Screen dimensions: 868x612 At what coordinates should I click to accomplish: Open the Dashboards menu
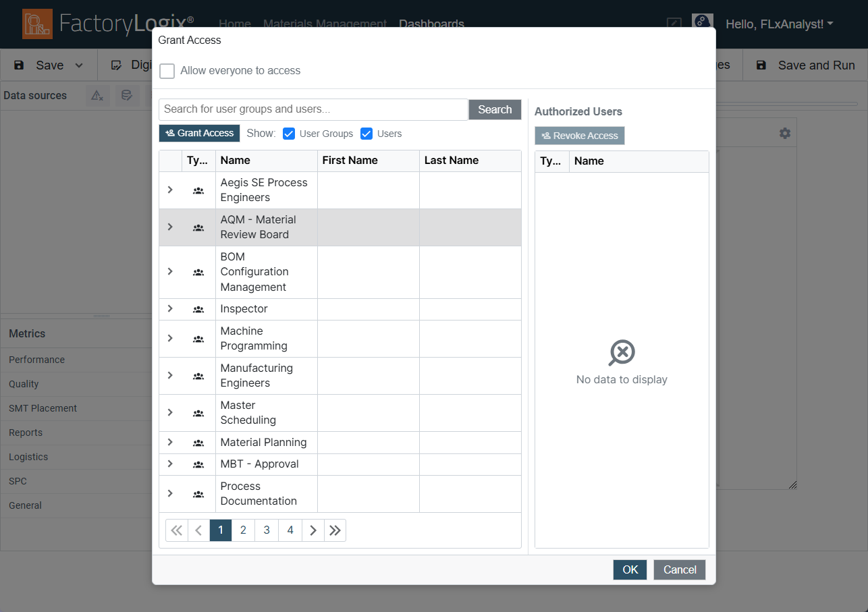click(431, 24)
